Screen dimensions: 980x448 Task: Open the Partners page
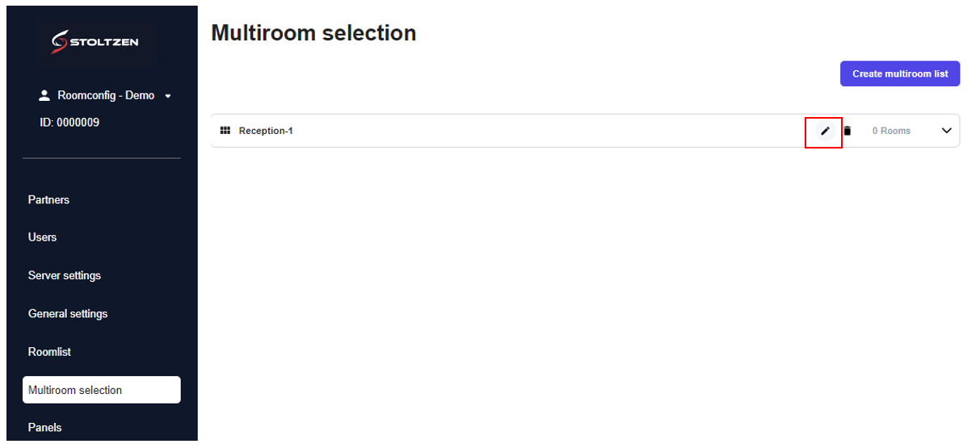point(48,199)
